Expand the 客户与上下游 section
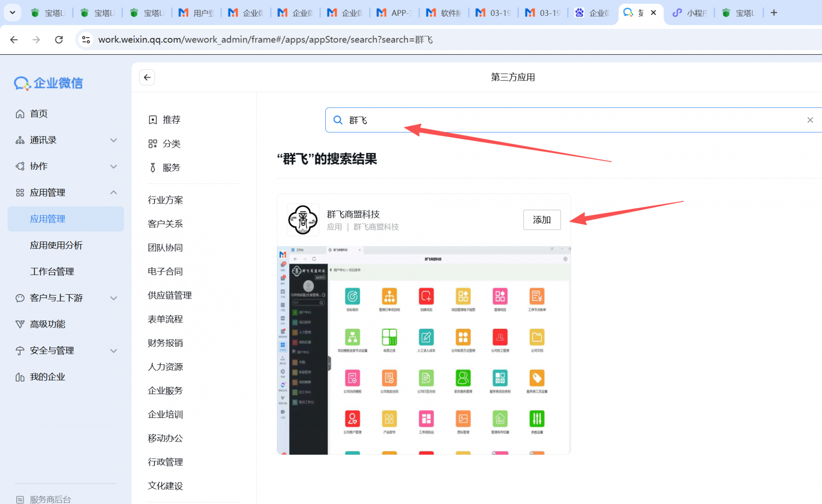 click(x=113, y=298)
